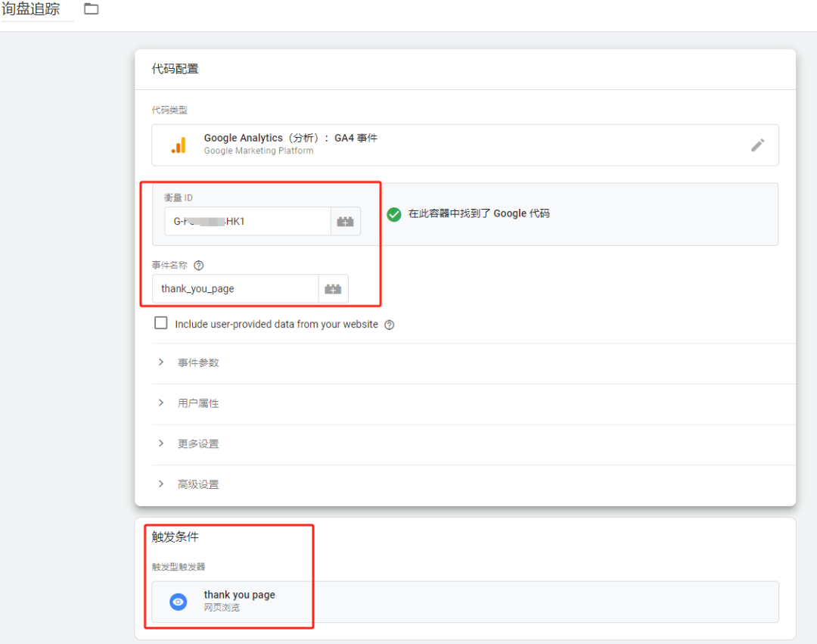The width and height of the screenshot is (817, 644).
Task: Enable Include user-provided data checkbox
Action: point(161,323)
